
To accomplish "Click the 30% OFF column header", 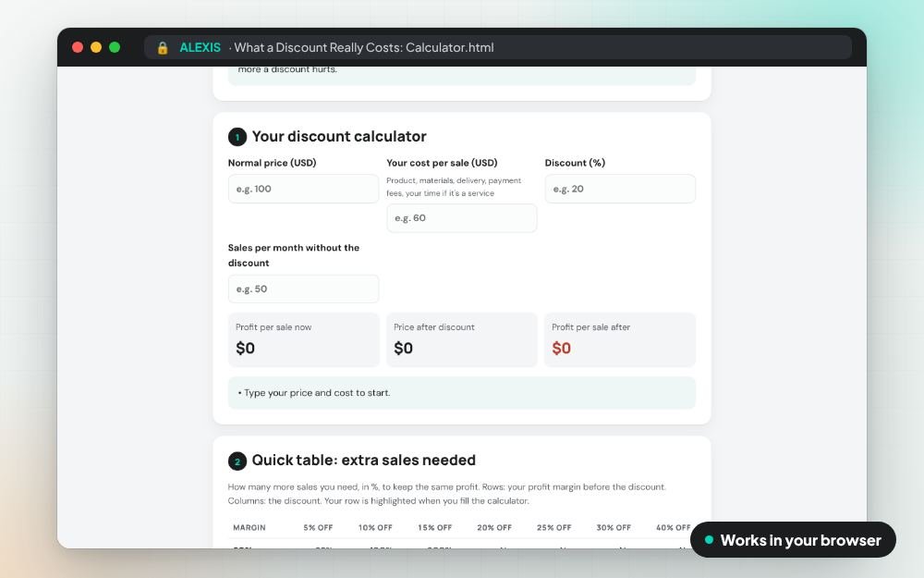I will [614, 528].
